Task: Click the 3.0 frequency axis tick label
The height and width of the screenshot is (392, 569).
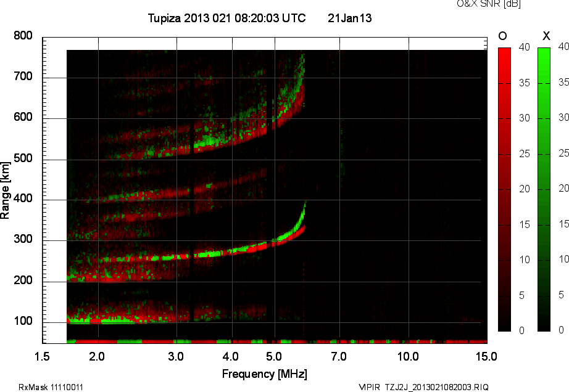Action: (x=176, y=357)
